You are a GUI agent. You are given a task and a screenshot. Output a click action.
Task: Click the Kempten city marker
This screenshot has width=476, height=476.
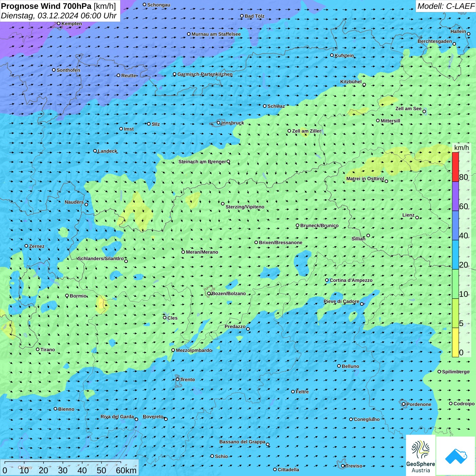tap(58, 23)
